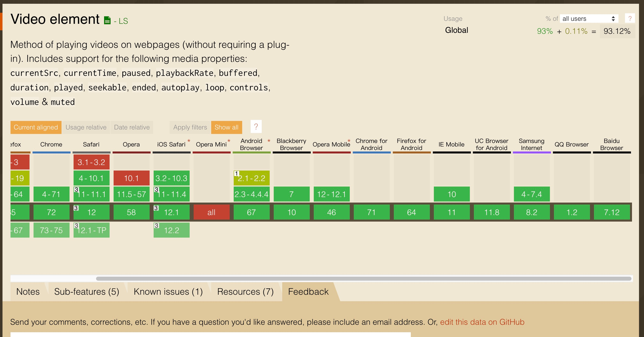Click the Chrome 4-71 version cell
This screenshot has width=644, height=337.
coord(52,194)
